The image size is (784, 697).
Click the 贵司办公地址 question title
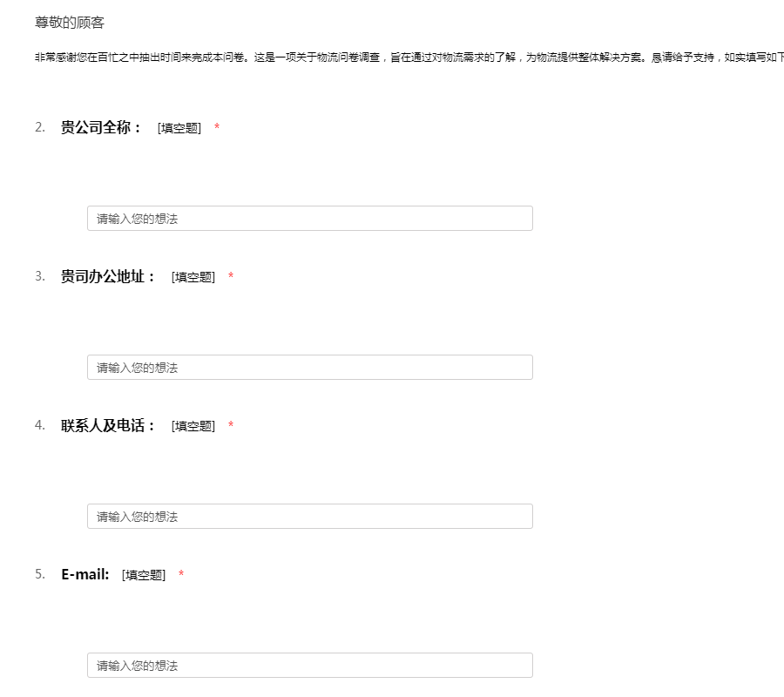(x=108, y=277)
